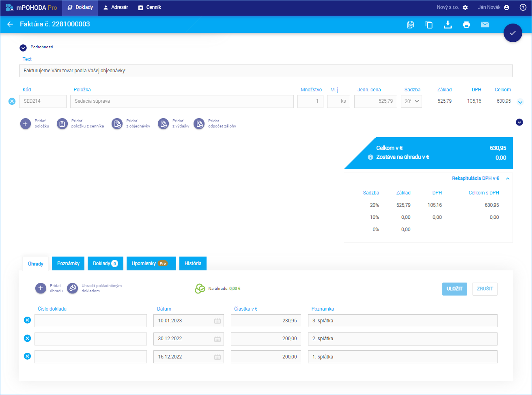Viewport: 532px width, 395px height.
Task: Collapse Rekapitulácia DPH v € panel
Action: pyautogui.click(x=508, y=178)
